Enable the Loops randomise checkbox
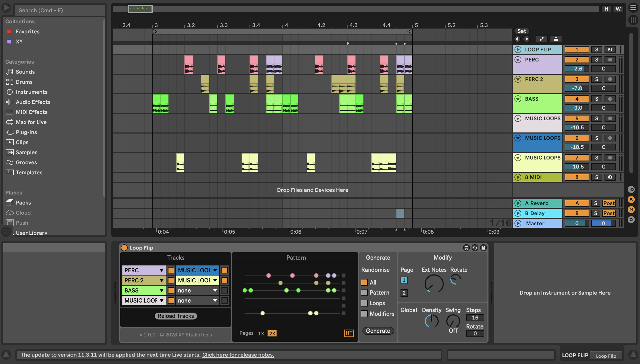The height and width of the screenshot is (364, 640). pos(364,303)
